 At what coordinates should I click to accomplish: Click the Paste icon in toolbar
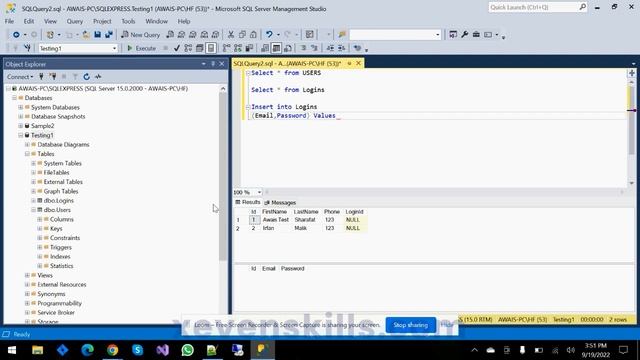[253, 35]
